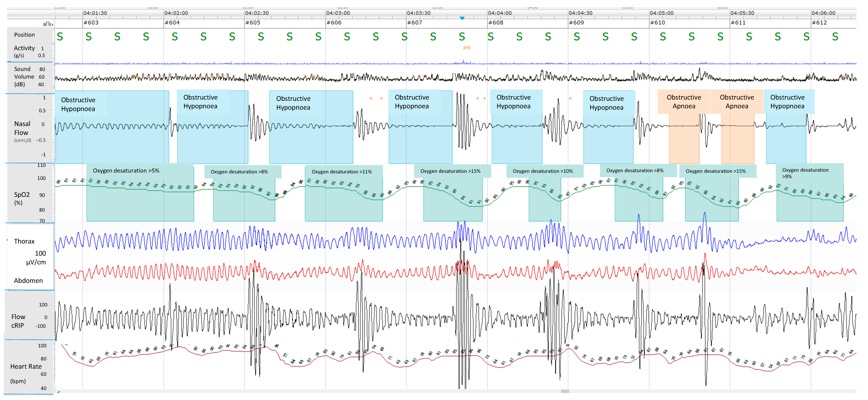Select epoch #610 in the epoch row
868x400 pixels.
pyautogui.click(x=657, y=23)
